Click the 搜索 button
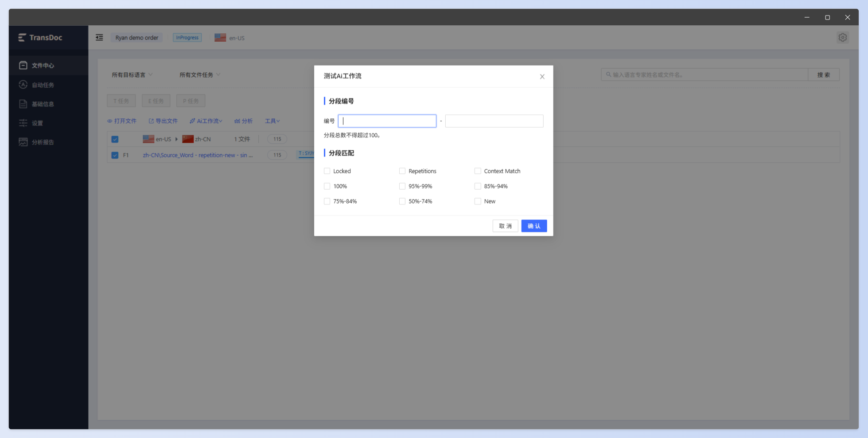The height and width of the screenshot is (438, 868). point(824,75)
